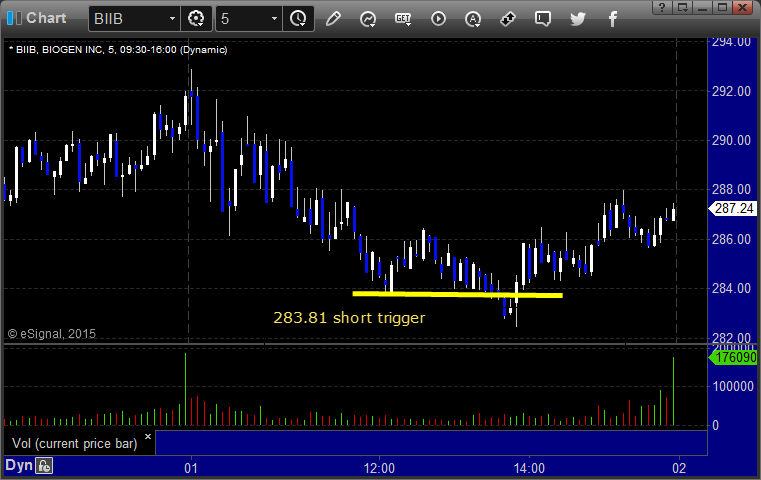Click the 292.00 price axis label
The width and height of the screenshot is (761, 480).
tap(731, 91)
